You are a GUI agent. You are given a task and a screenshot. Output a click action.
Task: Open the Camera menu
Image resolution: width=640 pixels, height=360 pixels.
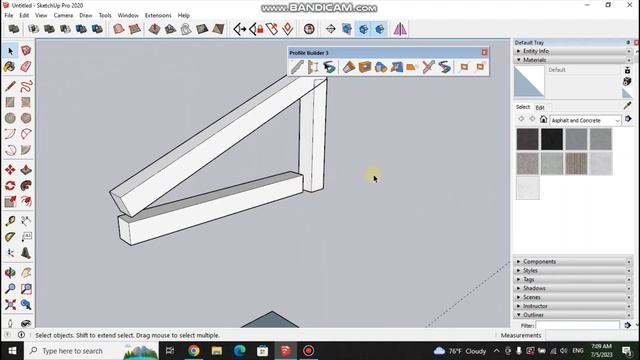point(63,16)
